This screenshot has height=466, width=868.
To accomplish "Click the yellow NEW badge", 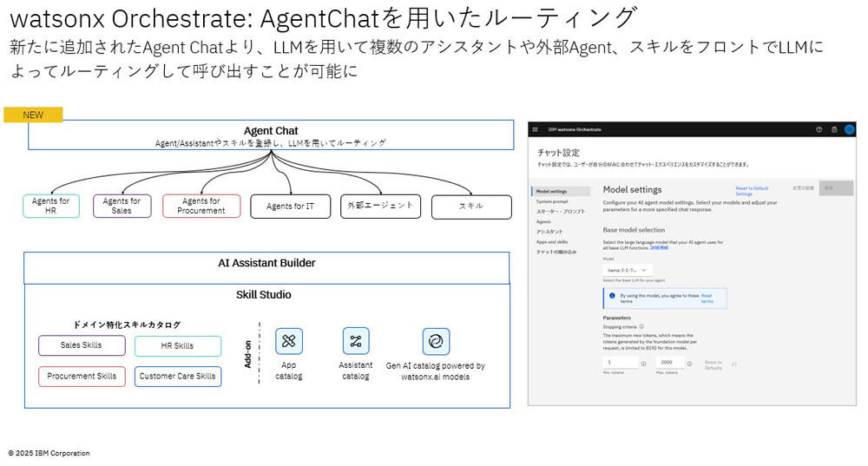I will tap(33, 115).
